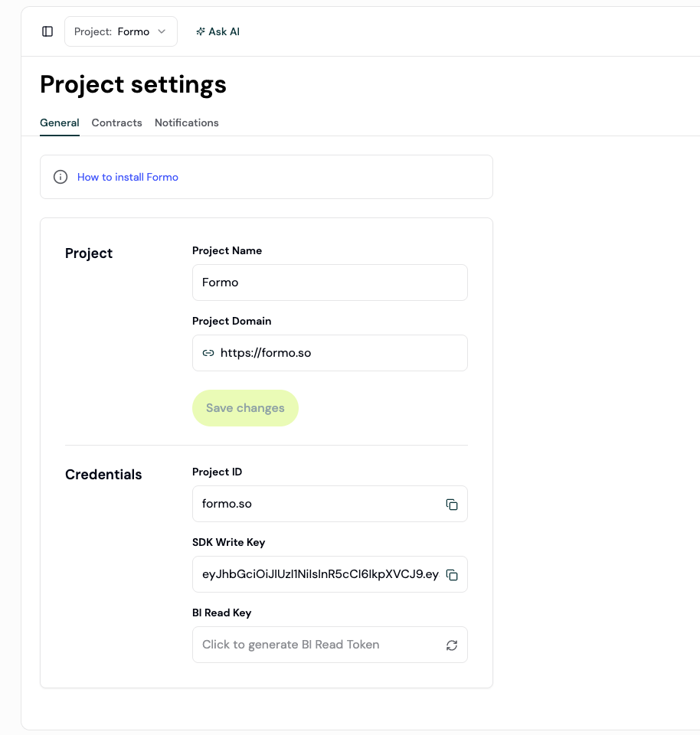The width and height of the screenshot is (700, 735).
Task: Click the sparkle icon next to Ask AI
Action: tap(201, 31)
